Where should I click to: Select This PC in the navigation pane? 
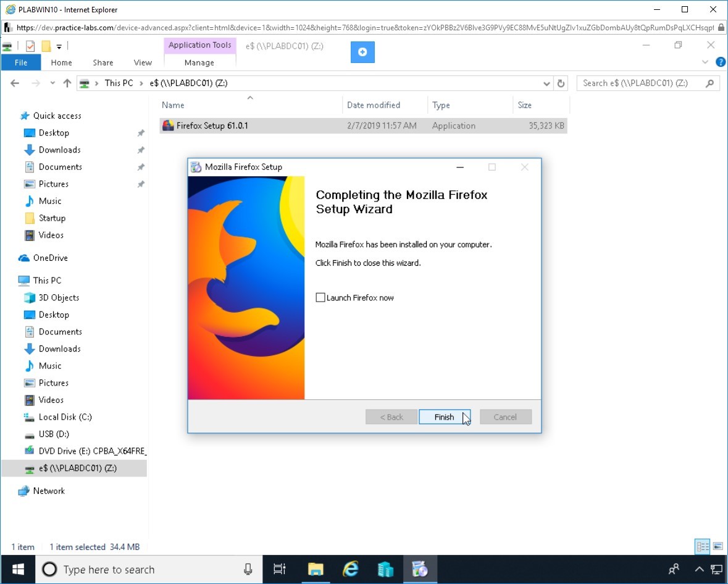(x=47, y=281)
